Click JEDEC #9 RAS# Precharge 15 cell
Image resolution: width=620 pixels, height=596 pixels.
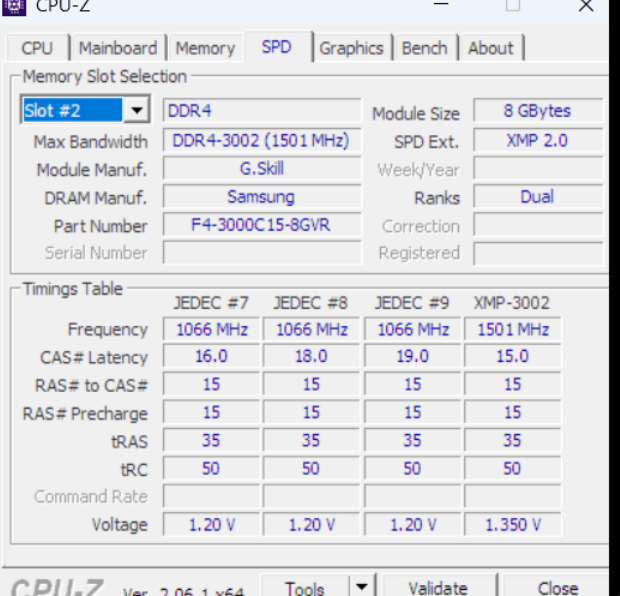click(412, 412)
